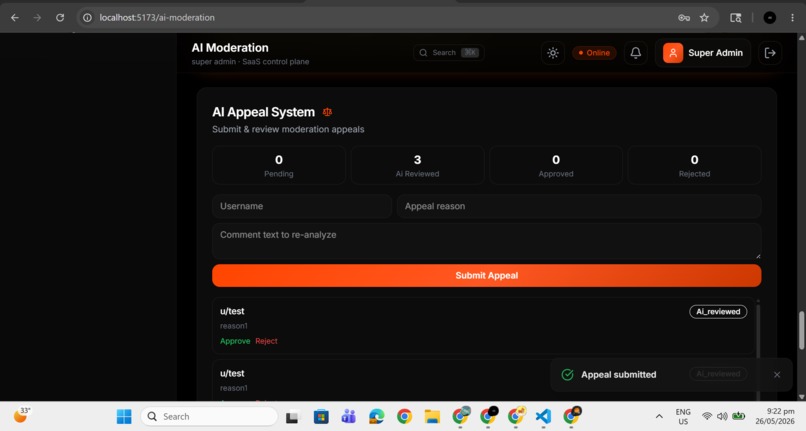Viewport: 806px width, 431px height.
Task: Focus the Username field
Action: click(x=302, y=206)
